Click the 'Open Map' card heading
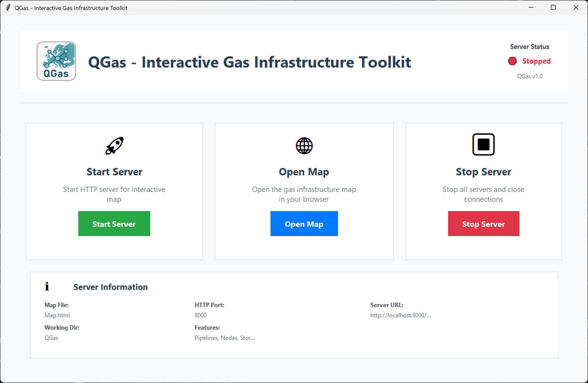Viewport: 588px width, 383px height. click(304, 172)
